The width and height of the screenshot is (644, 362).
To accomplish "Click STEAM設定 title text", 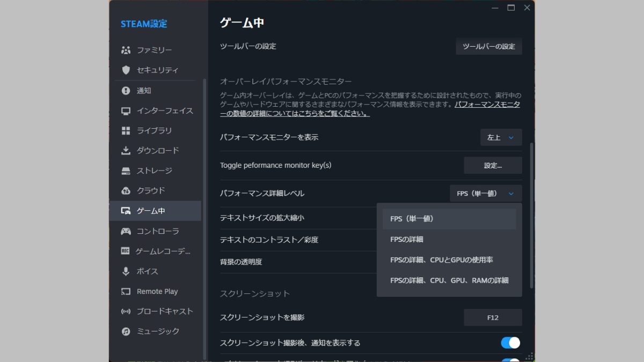I will click(144, 24).
